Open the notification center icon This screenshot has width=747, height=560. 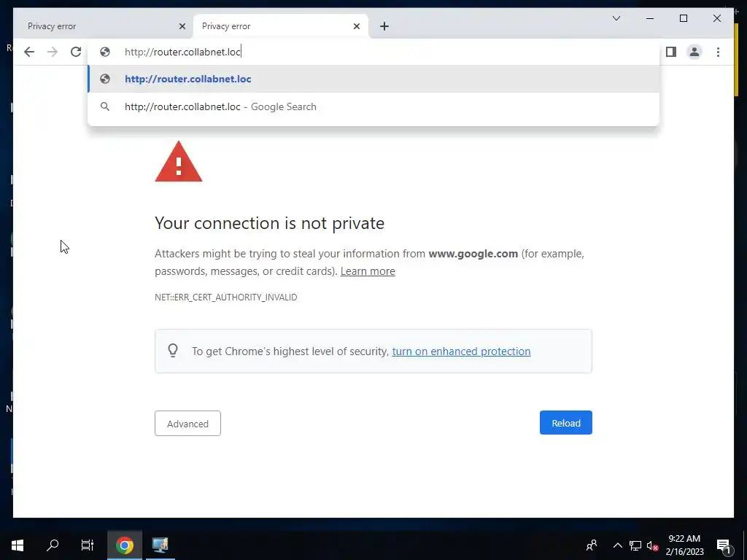(723, 545)
